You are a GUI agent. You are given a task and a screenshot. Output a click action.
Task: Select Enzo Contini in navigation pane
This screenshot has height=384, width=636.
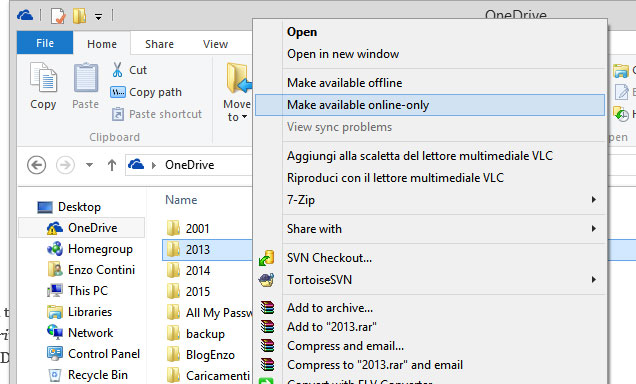pyautogui.click(x=91, y=270)
